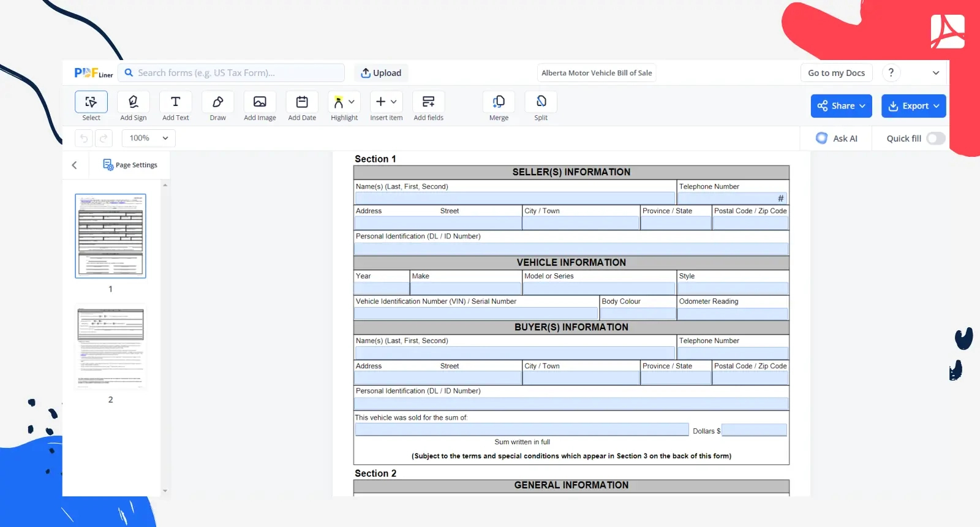Image resolution: width=980 pixels, height=527 pixels.
Task: Expand the Share options dropdown
Action: 841,106
